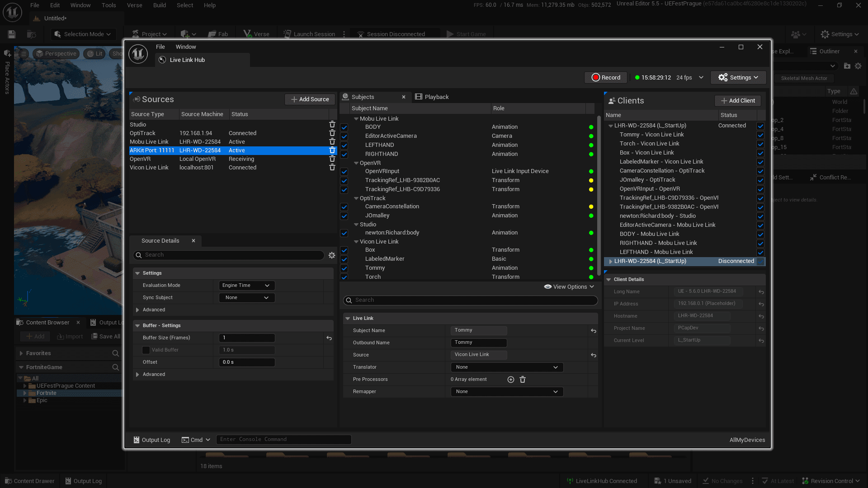
Task: Focus the Enter Console Command field
Action: [x=284, y=440]
